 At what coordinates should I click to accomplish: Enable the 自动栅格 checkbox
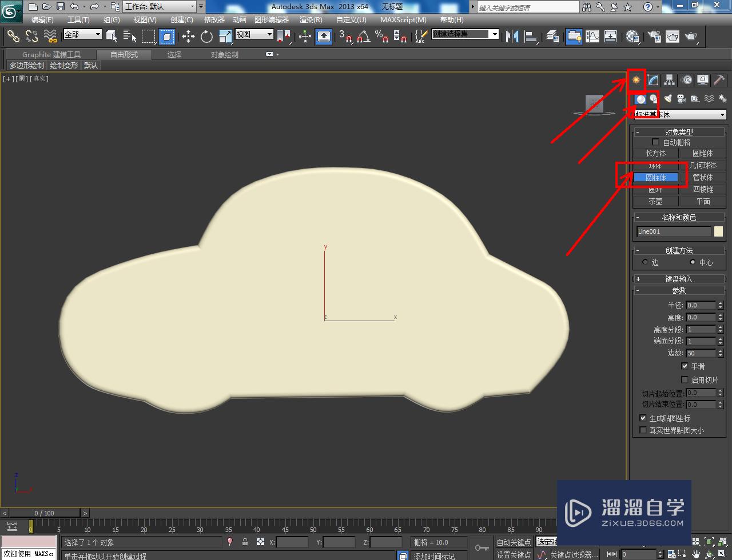click(x=655, y=142)
